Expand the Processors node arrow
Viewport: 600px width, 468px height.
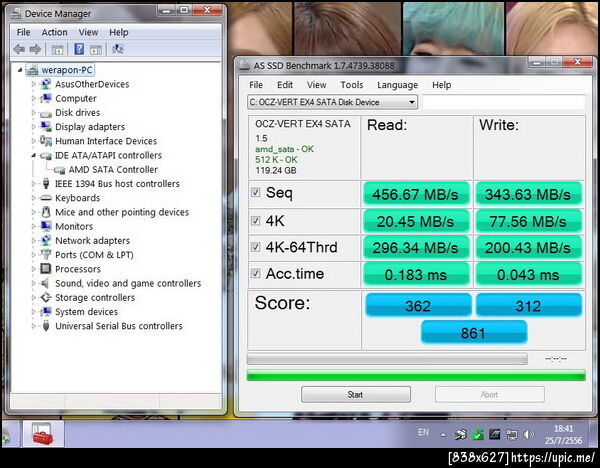pyautogui.click(x=34, y=269)
